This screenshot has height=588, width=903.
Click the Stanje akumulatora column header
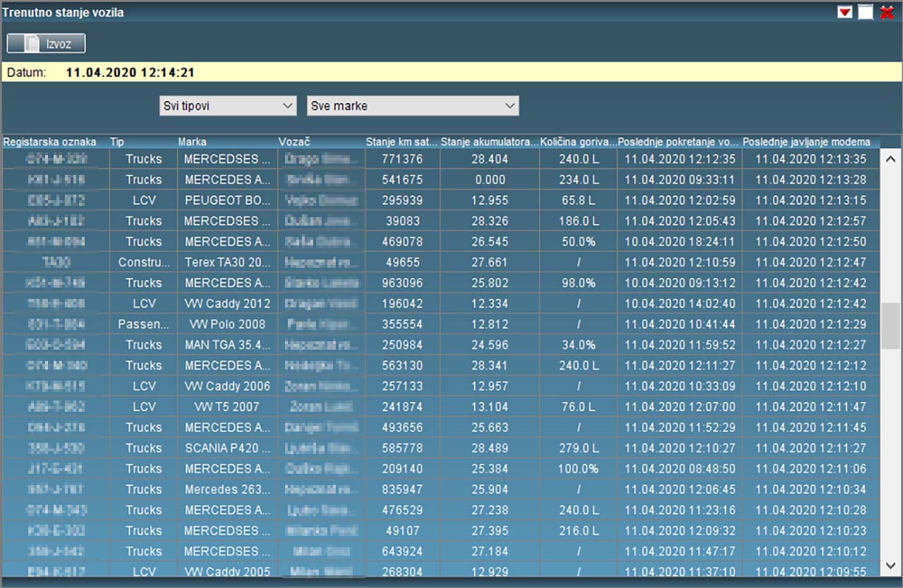(489, 142)
